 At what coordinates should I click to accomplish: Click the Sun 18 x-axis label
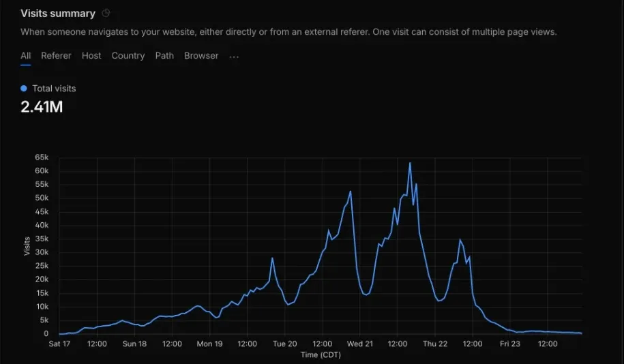(x=134, y=344)
